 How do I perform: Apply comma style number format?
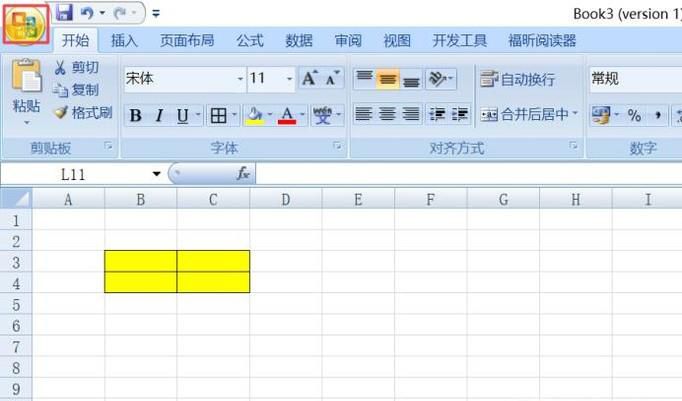point(658,115)
